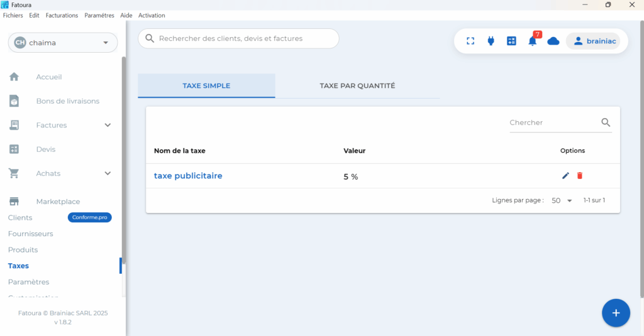The height and width of the screenshot is (336, 644).
Task: Open the Facturations menu
Action: 62,15
